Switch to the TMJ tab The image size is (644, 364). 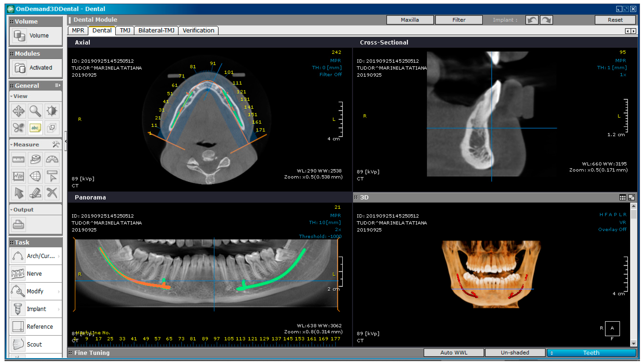(125, 30)
